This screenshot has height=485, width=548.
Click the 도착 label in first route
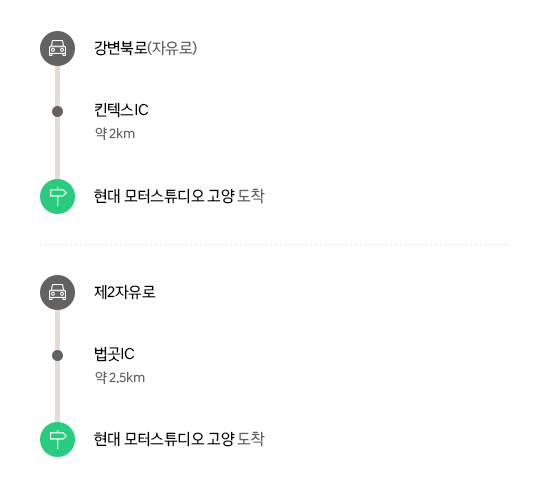pyautogui.click(x=251, y=196)
